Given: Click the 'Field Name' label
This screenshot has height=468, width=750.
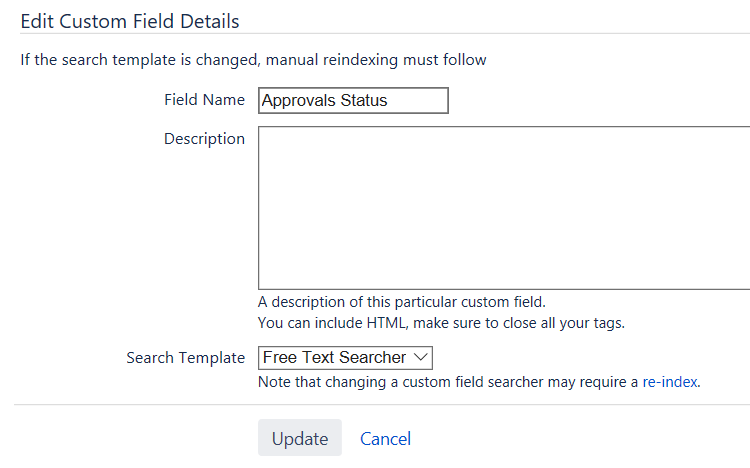Looking at the screenshot, I should tap(204, 100).
